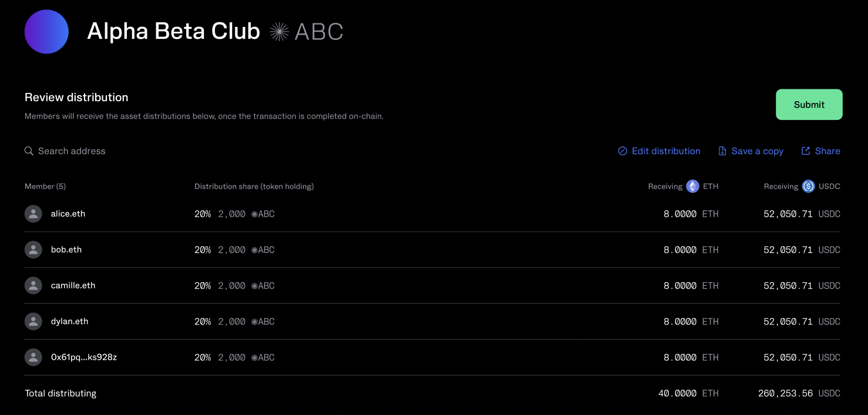Click the ABC token starburst icon in header
The height and width of the screenshot is (415, 868).
[279, 32]
